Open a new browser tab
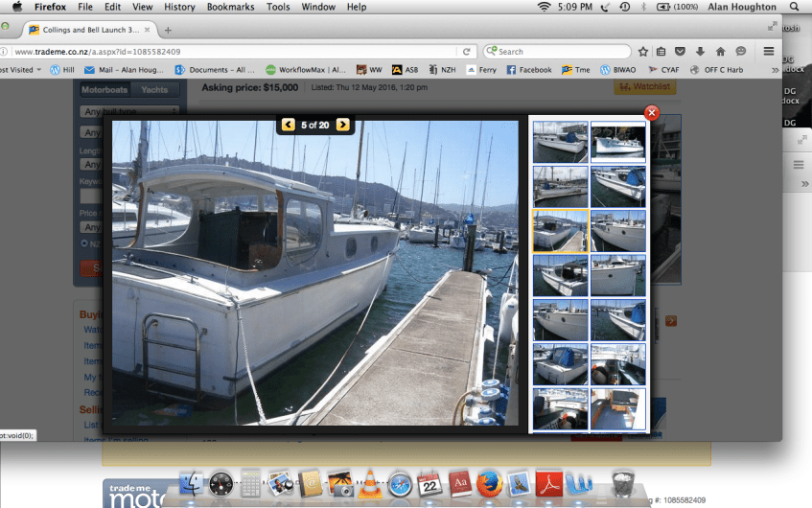 click(168, 30)
